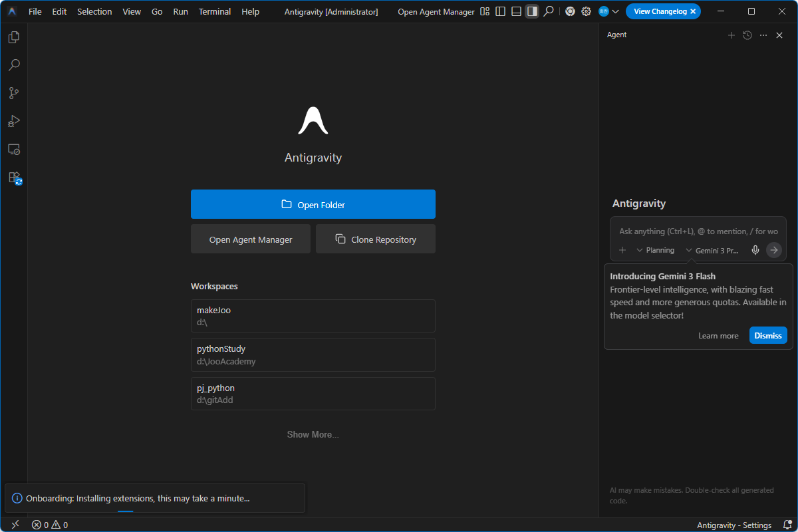The image size is (798, 532).
Task: Open the Explorer view in activity bar
Action: 13,37
